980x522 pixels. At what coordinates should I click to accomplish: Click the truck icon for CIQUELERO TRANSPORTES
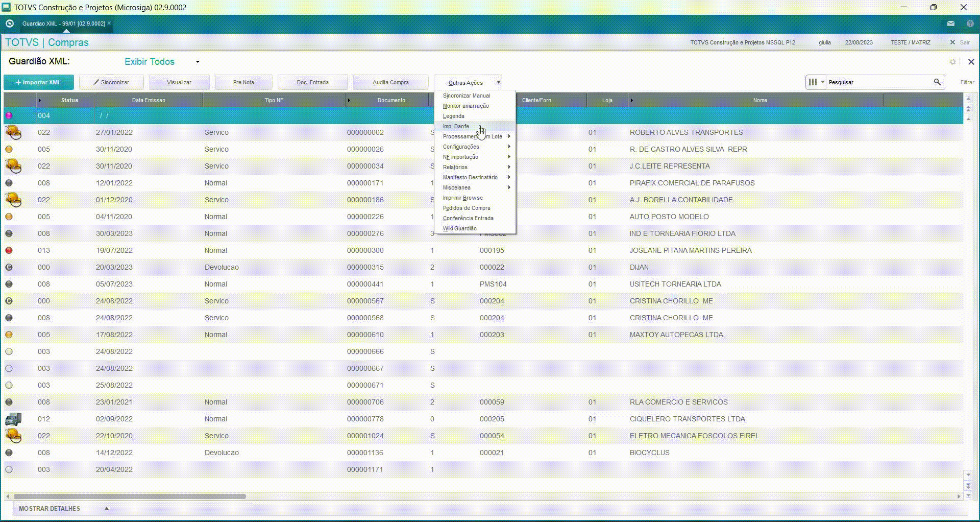(13, 419)
